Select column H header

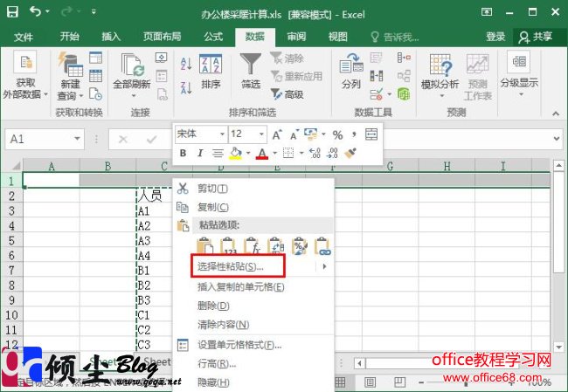click(x=447, y=166)
